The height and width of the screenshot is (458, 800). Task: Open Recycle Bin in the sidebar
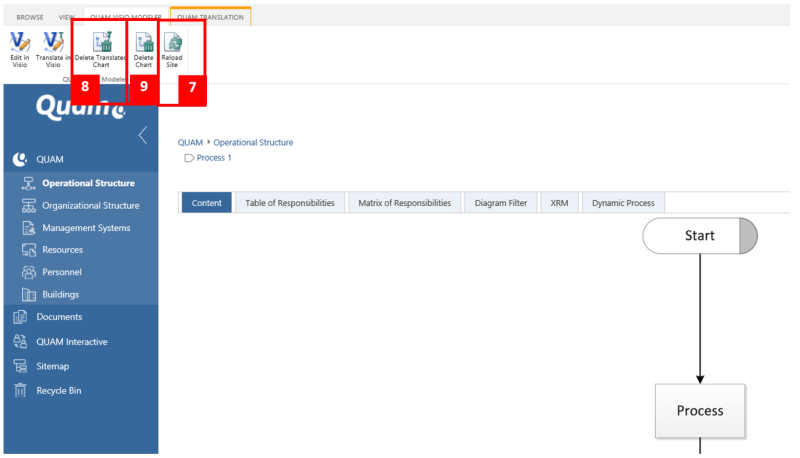pyautogui.click(x=58, y=390)
